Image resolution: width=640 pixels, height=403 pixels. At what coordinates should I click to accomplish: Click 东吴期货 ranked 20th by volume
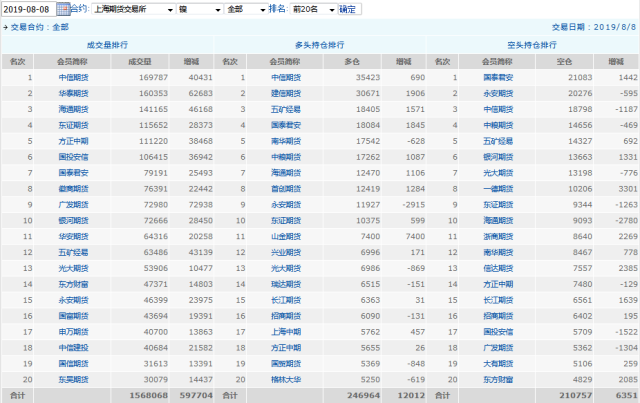(73, 380)
